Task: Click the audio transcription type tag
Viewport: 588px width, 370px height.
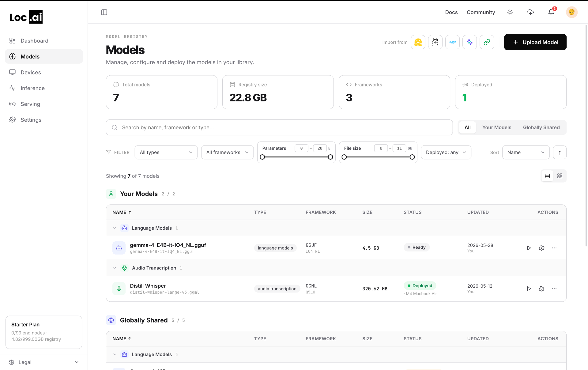Action: [277, 289]
